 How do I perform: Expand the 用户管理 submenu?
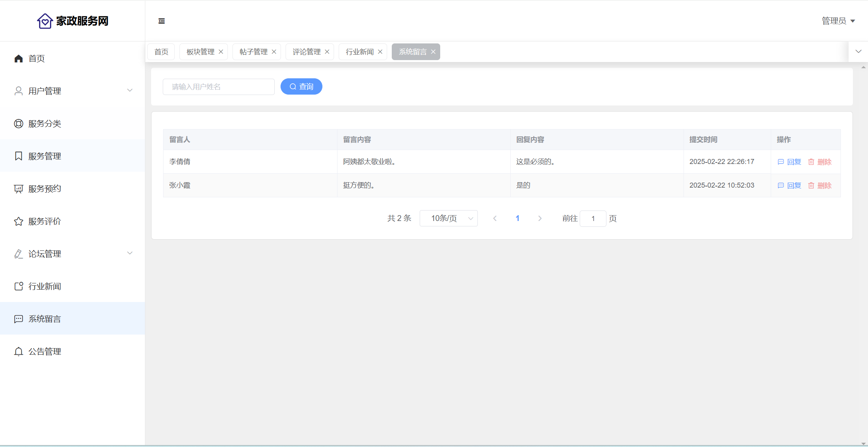click(130, 91)
